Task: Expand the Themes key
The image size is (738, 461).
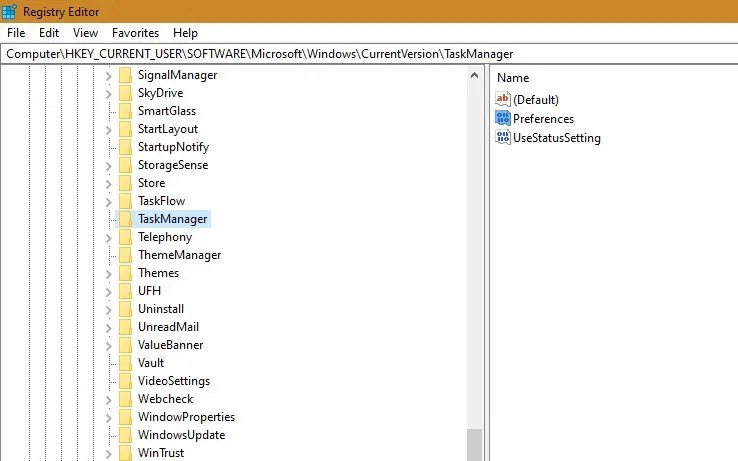Action: point(108,274)
